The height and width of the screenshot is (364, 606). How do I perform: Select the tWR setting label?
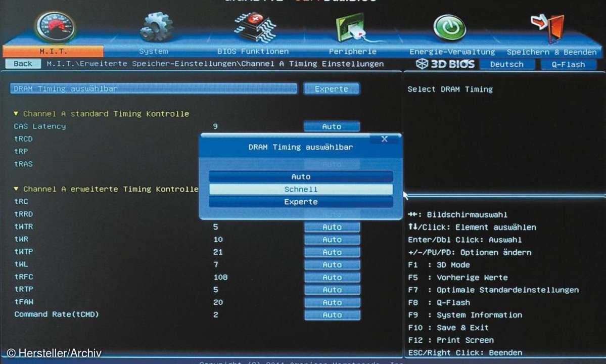click(x=21, y=239)
